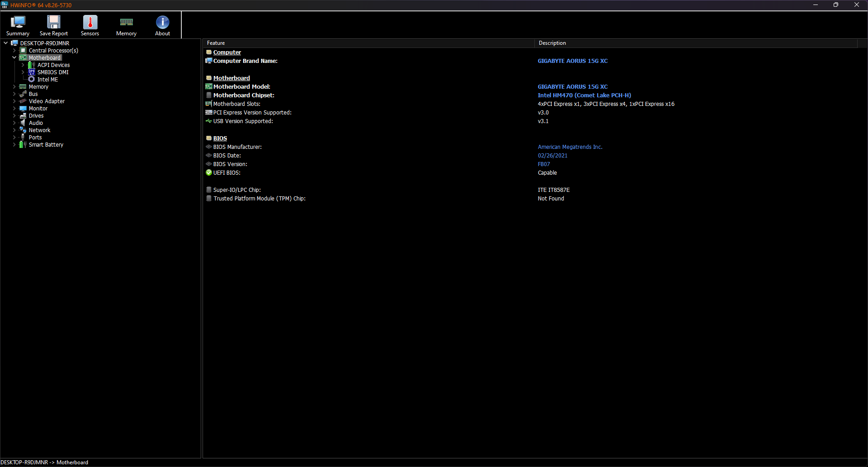Click the Drives tree icon

(23, 116)
